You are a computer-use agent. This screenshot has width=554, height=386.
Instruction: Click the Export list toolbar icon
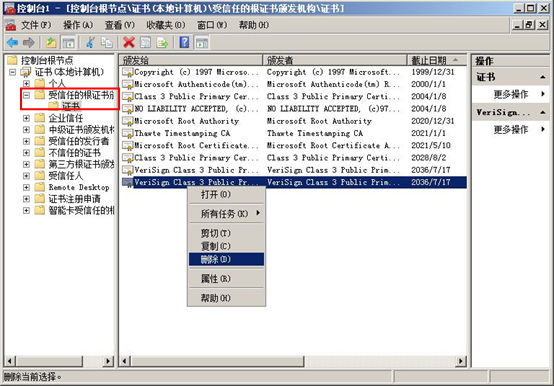coord(162,43)
